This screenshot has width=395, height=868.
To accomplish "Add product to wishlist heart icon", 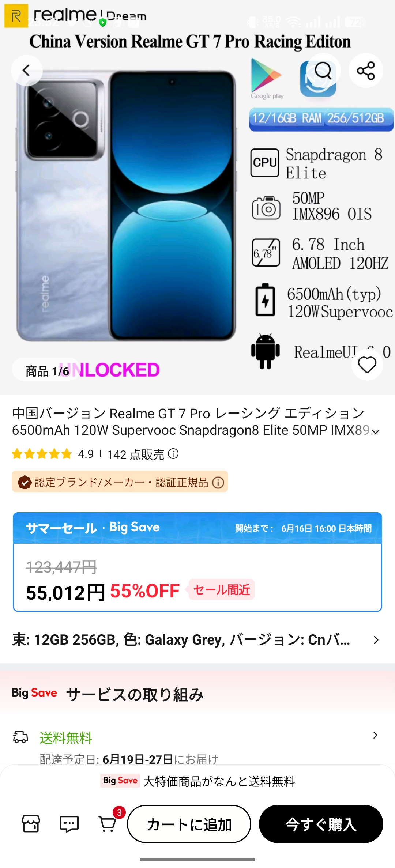I will click(x=367, y=365).
